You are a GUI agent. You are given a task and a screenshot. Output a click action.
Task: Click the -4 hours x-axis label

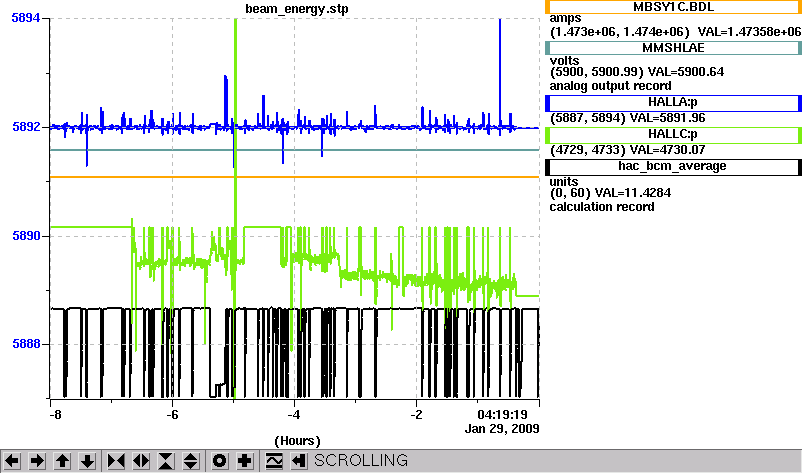294,415
